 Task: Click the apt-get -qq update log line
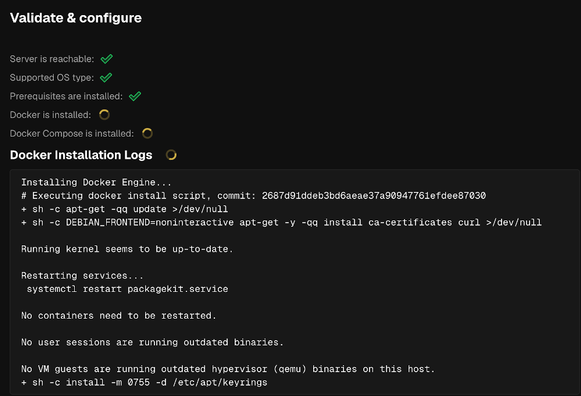click(124, 209)
